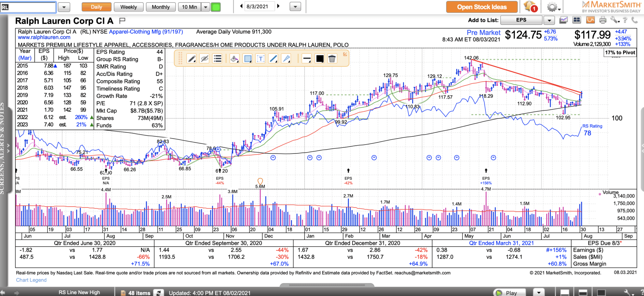Open the drawings list icon
The width and height of the screenshot is (644, 296).
click(217, 59)
